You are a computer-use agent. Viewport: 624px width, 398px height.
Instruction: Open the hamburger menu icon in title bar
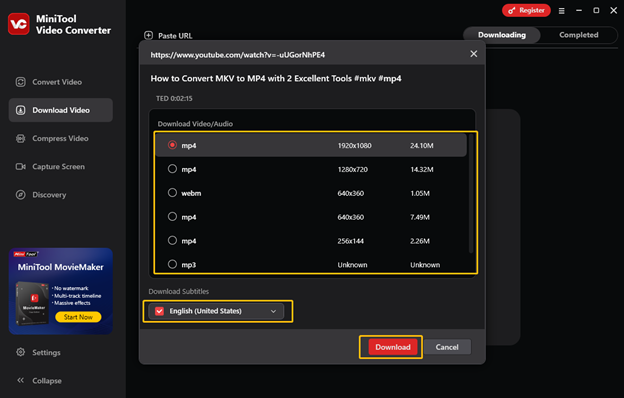562,11
